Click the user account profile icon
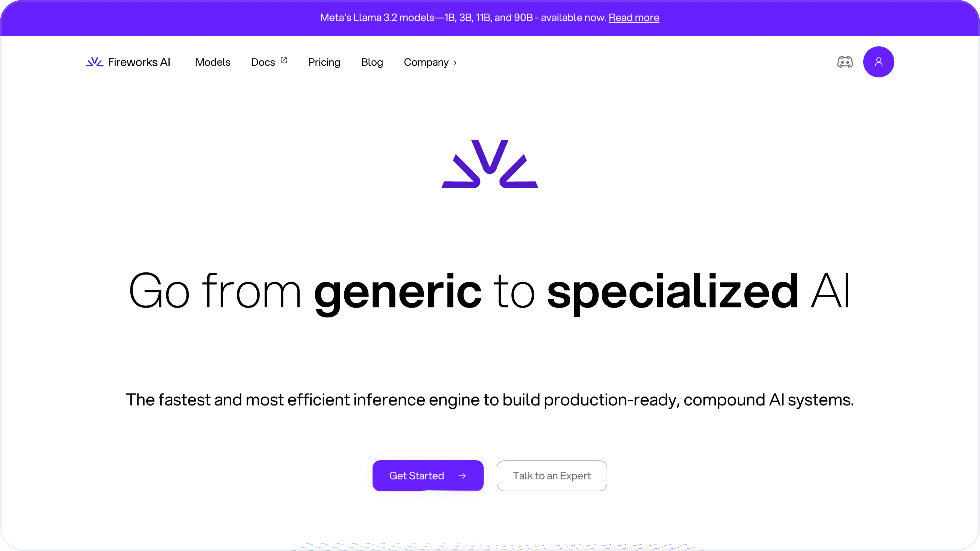The height and width of the screenshot is (551, 980). [x=878, y=61]
